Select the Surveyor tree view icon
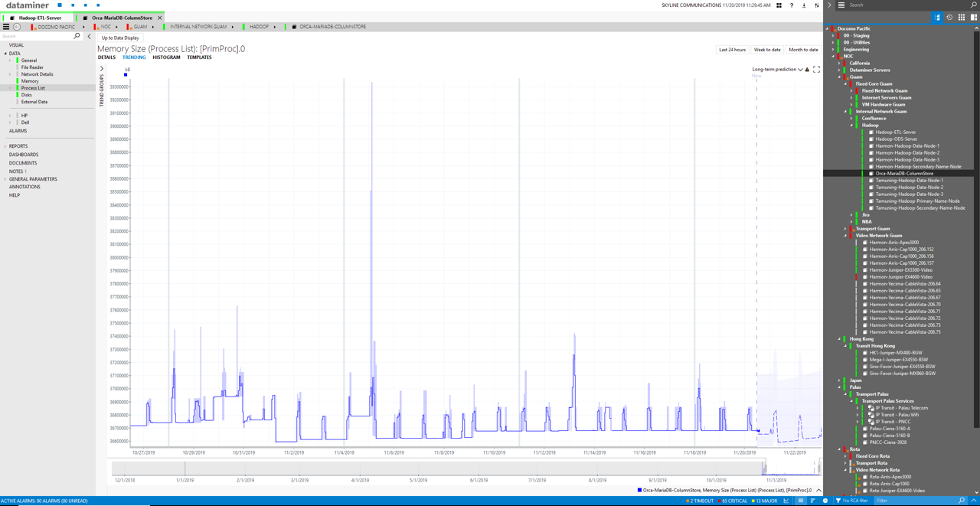 (x=937, y=18)
